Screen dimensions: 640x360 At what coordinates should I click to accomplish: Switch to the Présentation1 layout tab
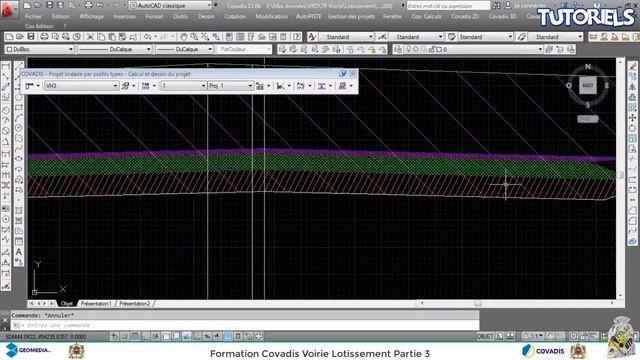pyautogui.click(x=96, y=304)
